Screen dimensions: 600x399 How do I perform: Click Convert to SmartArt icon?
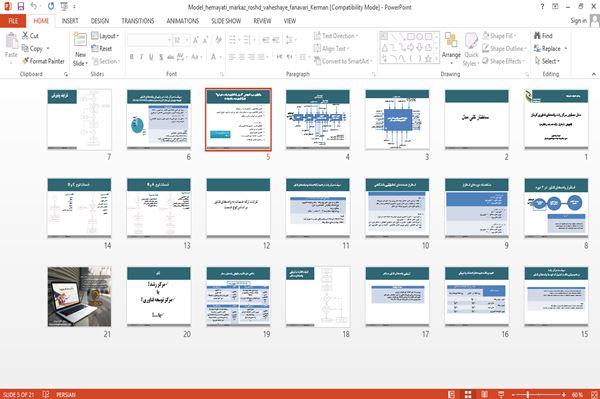(317, 61)
